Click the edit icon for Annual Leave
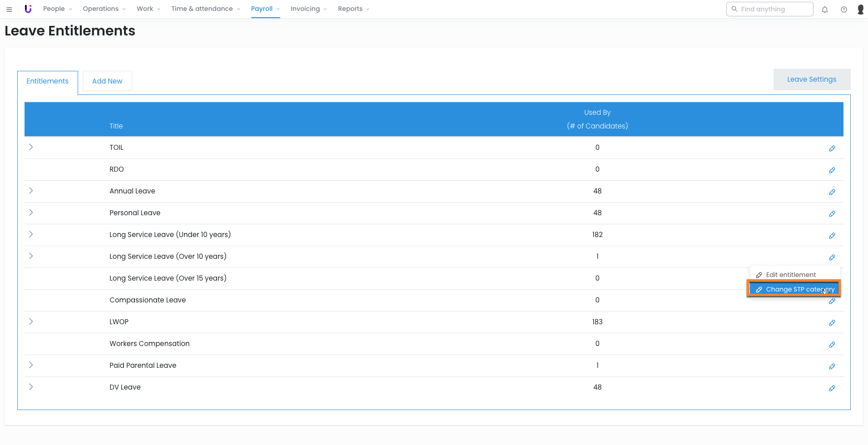 tap(832, 192)
